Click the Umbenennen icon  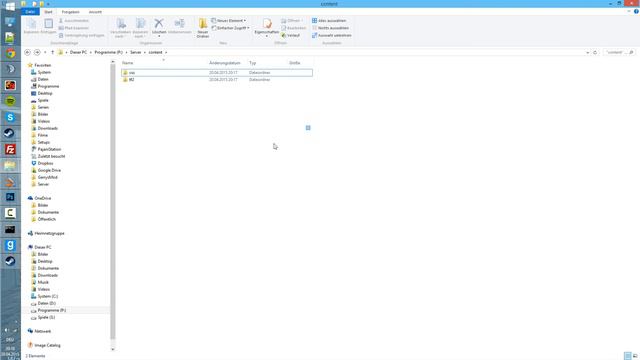tap(180, 23)
